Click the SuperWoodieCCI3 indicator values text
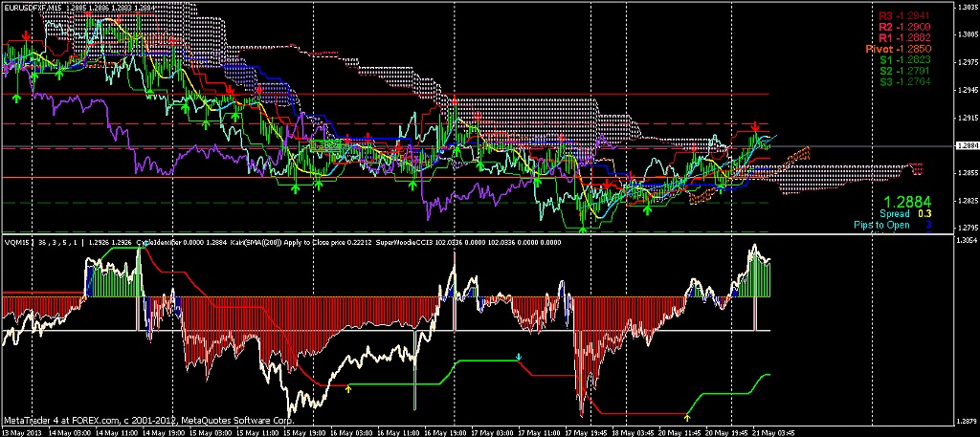Image resolution: width=980 pixels, height=437 pixels. (x=467, y=240)
